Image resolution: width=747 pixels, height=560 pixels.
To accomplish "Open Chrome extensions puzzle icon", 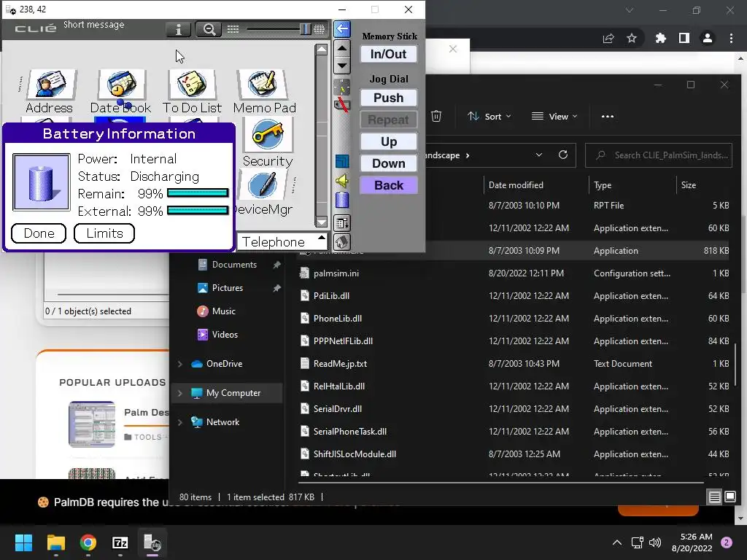I will (x=660, y=38).
